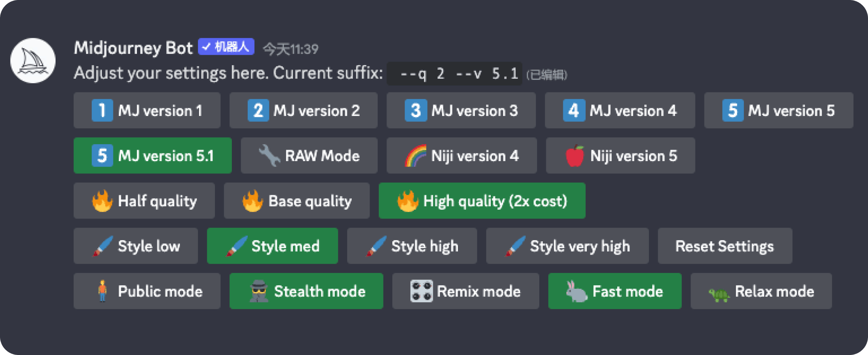Click the Reset Settings button
Screen dimensions: 868x355
[725, 246]
